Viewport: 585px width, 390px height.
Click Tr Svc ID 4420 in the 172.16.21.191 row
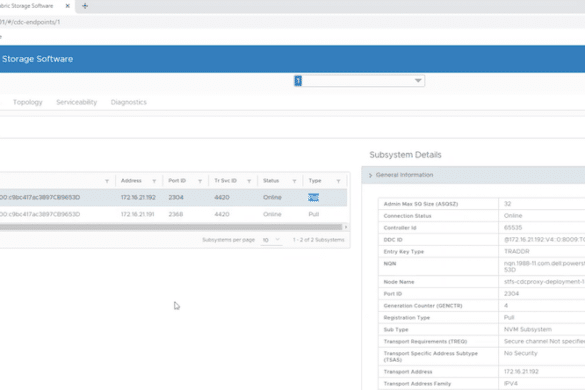(222, 214)
